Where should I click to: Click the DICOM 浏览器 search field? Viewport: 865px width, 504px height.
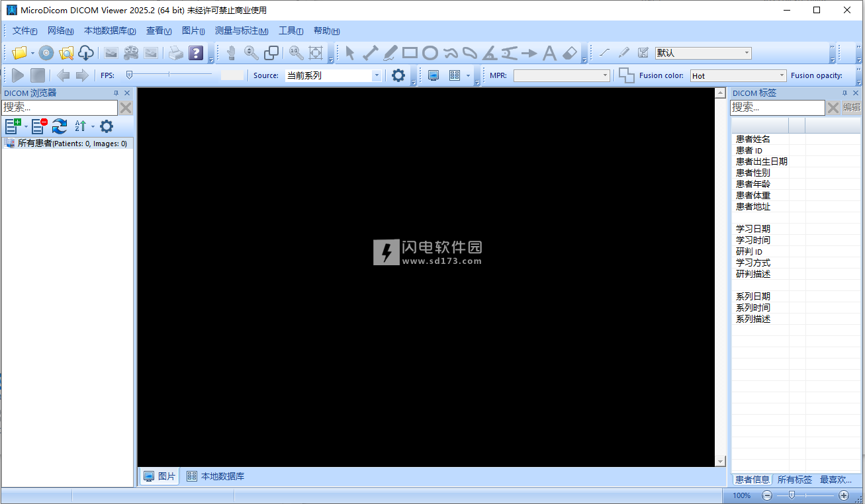pyautogui.click(x=60, y=107)
